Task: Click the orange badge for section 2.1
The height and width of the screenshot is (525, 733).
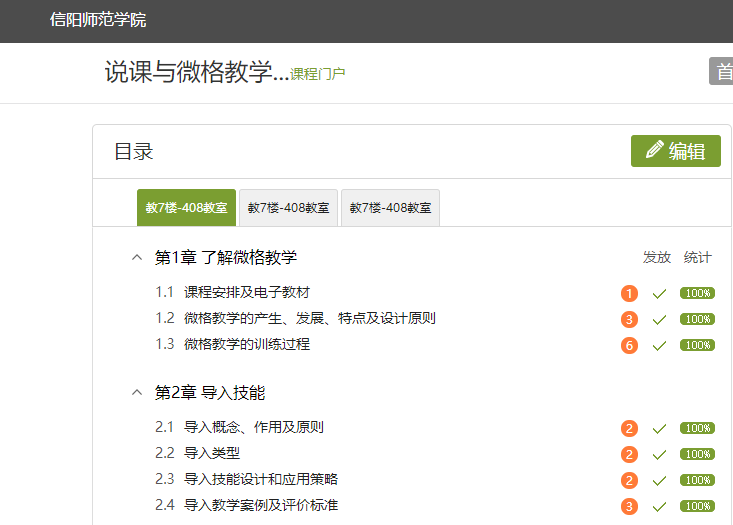Action: 629,428
